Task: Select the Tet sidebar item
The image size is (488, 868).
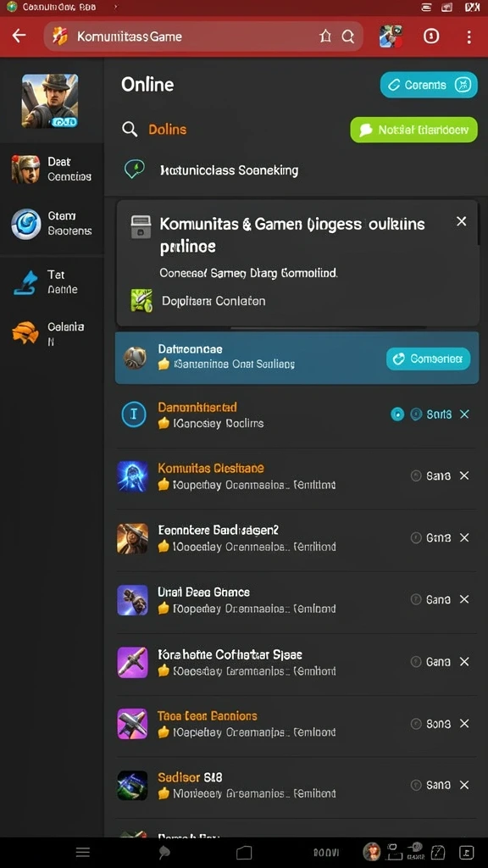Action: tap(52, 281)
